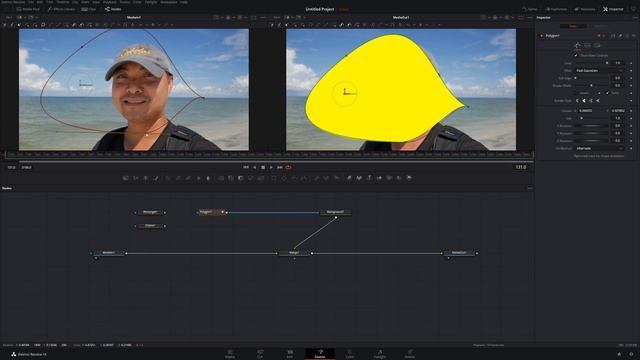Add a Blur tool from toolbar
This screenshot has height=360, width=640.
(208, 178)
